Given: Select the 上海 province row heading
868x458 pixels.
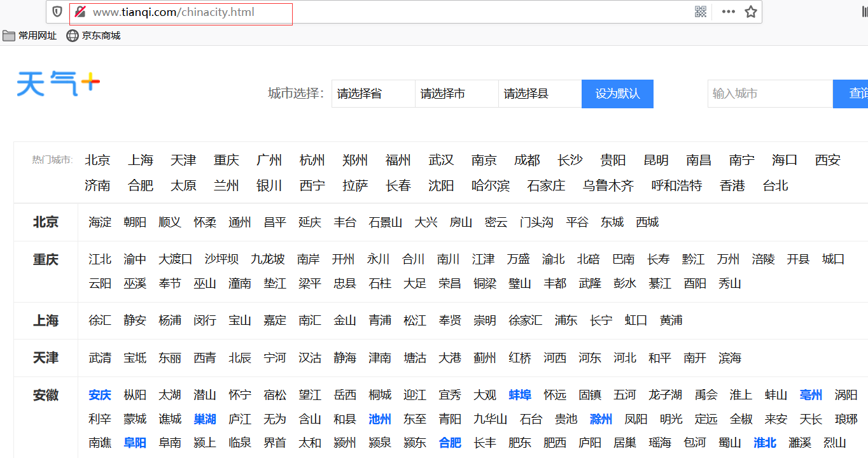Looking at the screenshot, I should coord(46,320).
